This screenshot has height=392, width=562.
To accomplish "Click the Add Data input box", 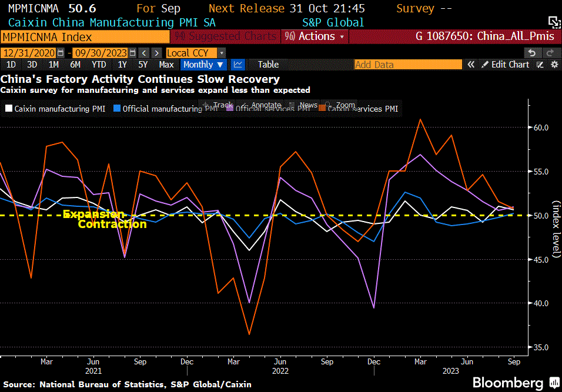I will pos(408,65).
